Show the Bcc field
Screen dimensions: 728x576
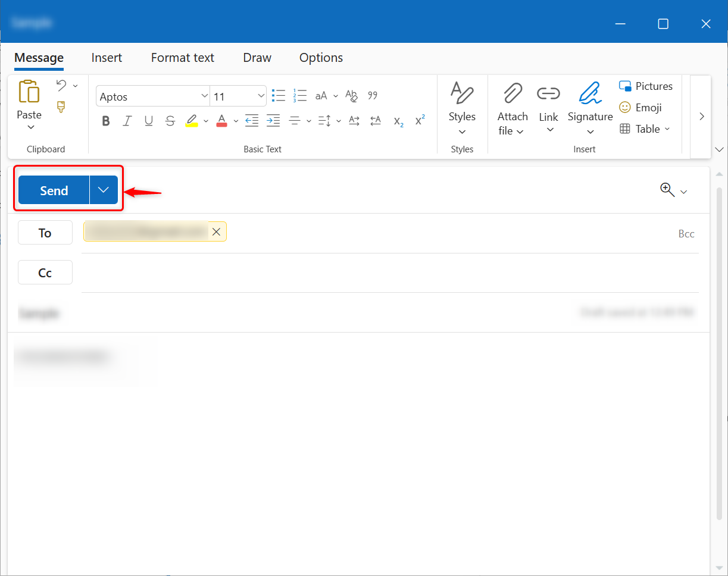[x=686, y=234]
